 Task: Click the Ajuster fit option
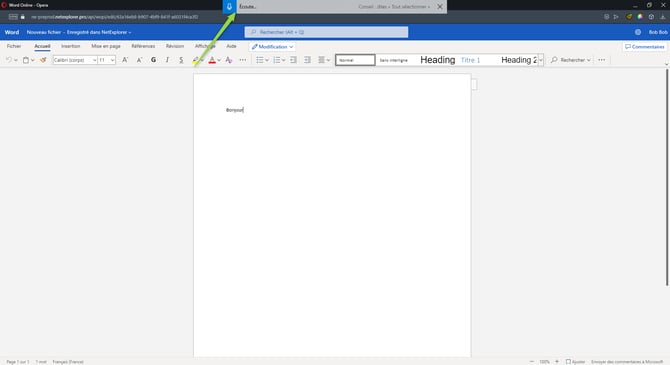pyautogui.click(x=576, y=362)
